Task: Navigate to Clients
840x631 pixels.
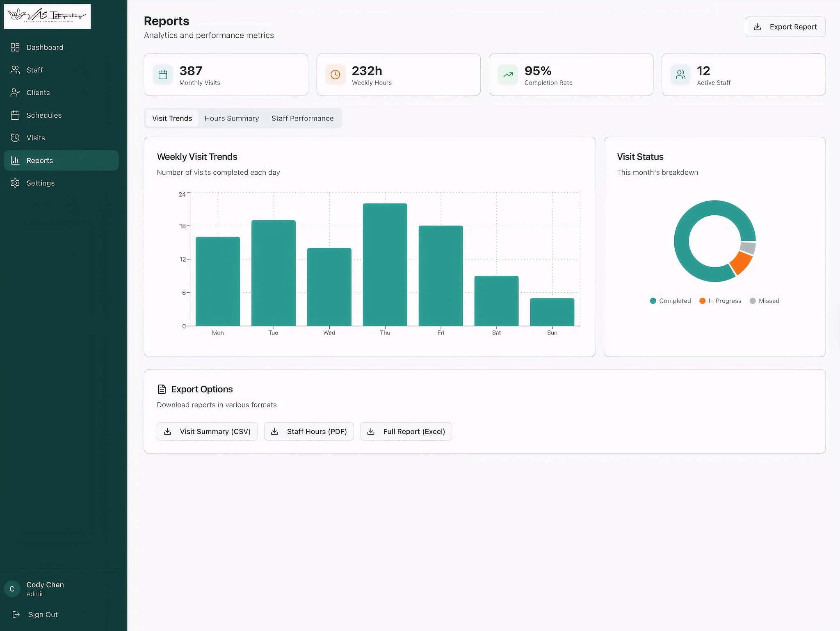Action: 61,93
